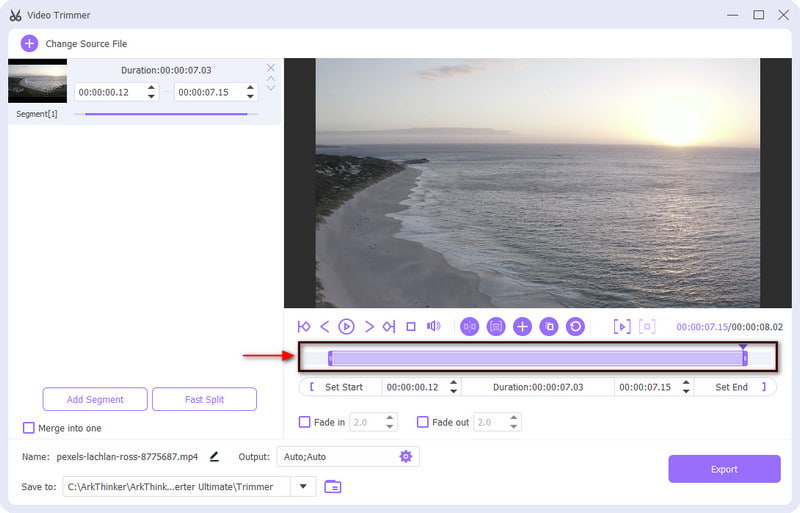800x513 pixels.
Task: Click the split segment round icon
Action: tap(469, 327)
